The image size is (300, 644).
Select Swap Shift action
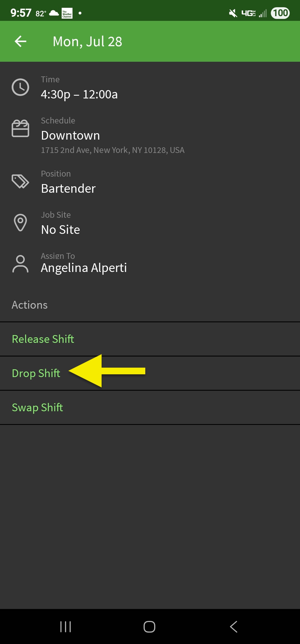click(37, 407)
